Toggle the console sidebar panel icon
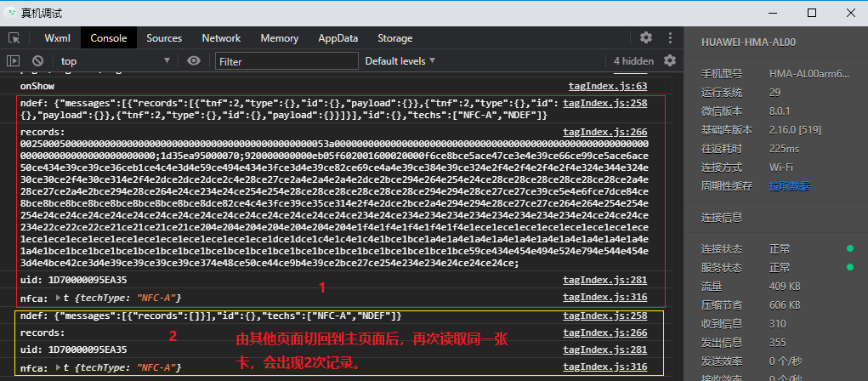The image size is (868, 381). coord(14,61)
